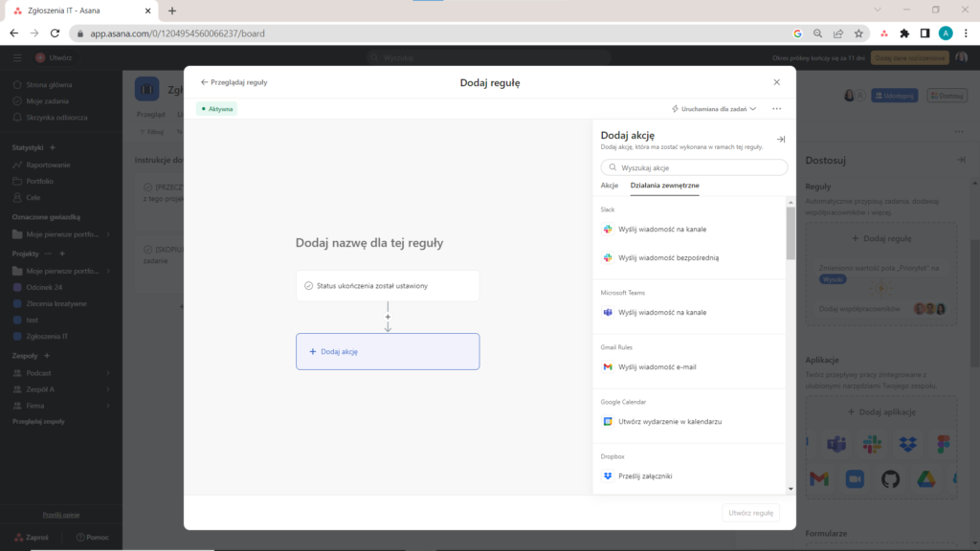Choose Wyślij wiadomość e-mail action
Screen dimensions: 980x551
click(x=657, y=366)
